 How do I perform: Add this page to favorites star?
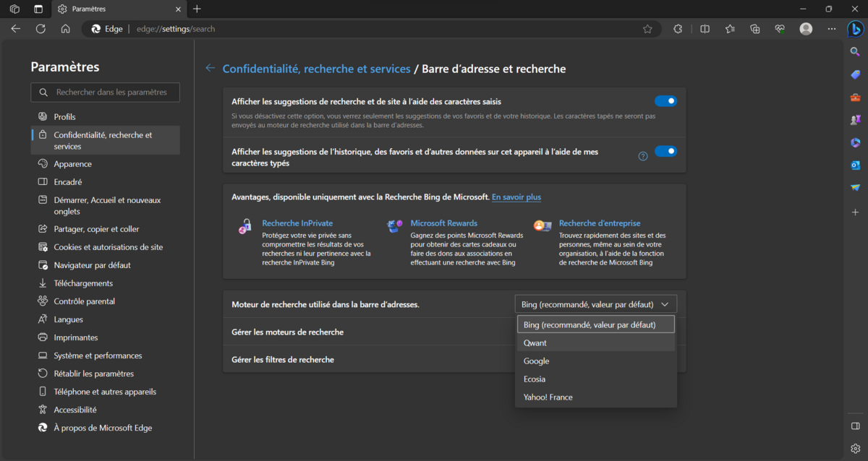click(647, 29)
